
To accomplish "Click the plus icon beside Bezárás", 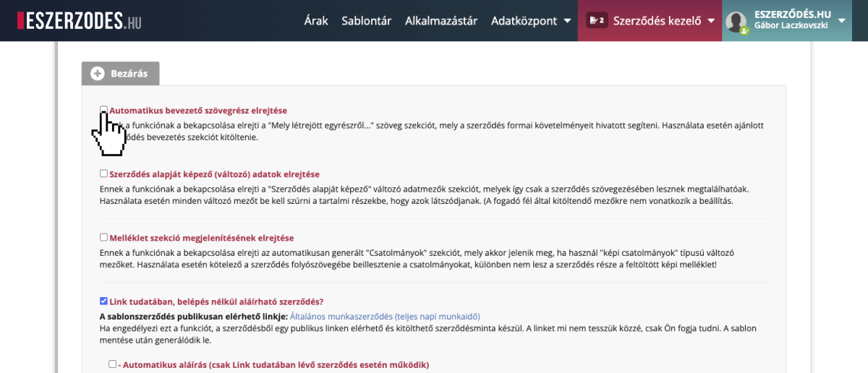I will click(98, 74).
